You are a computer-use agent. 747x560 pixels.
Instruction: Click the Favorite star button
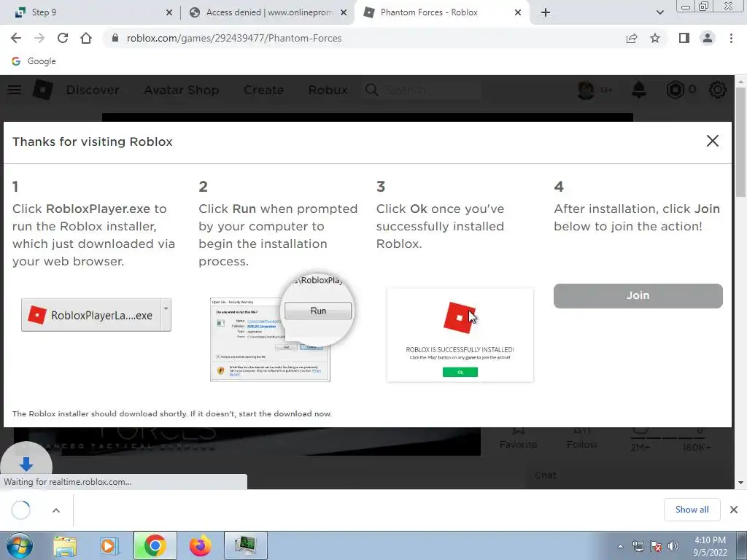click(519, 438)
